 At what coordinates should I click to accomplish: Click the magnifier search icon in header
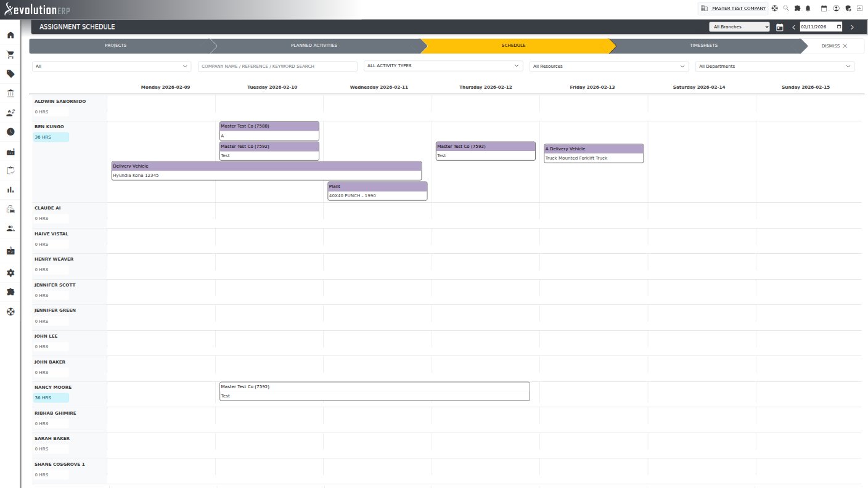point(786,9)
